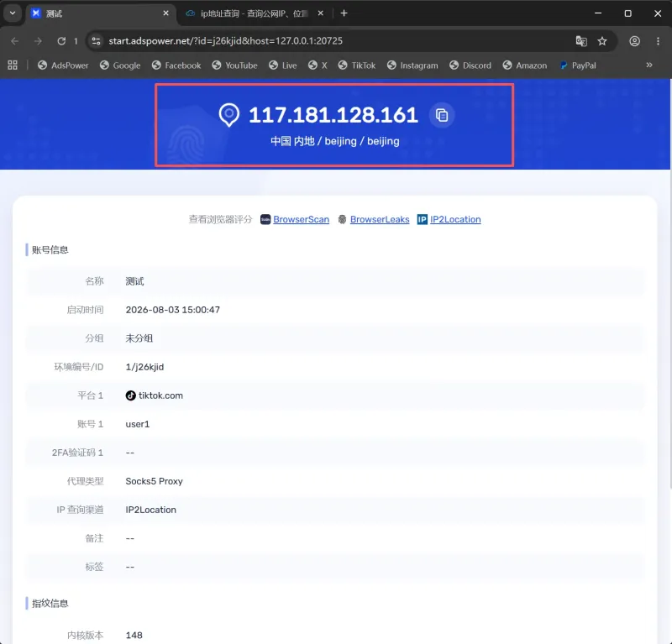Click the page vertical scrollbar
The width and height of the screenshot is (672, 644).
point(669,283)
